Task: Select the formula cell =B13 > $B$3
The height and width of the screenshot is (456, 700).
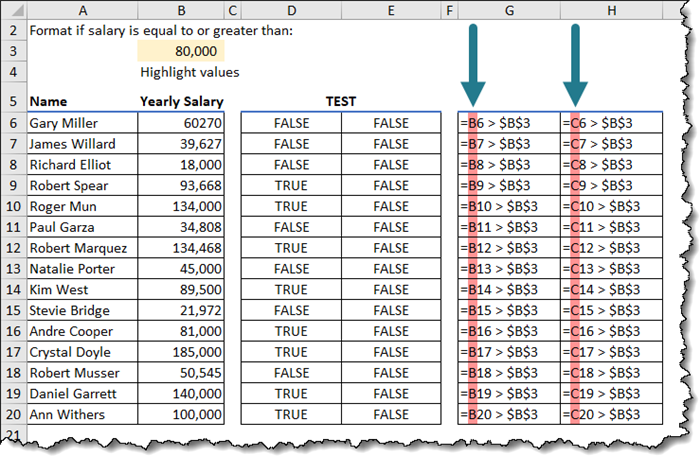Action: click(x=510, y=269)
